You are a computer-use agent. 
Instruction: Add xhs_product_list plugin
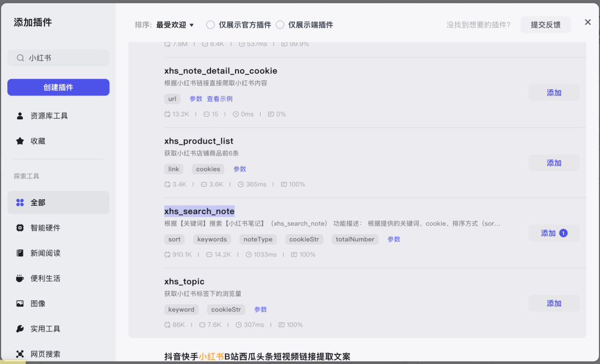[554, 163]
